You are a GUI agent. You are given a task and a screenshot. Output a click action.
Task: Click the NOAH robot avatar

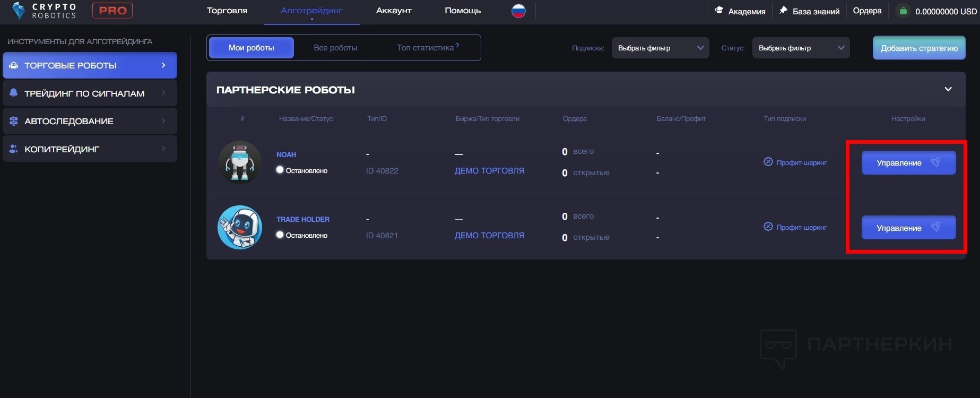pyautogui.click(x=240, y=162)
